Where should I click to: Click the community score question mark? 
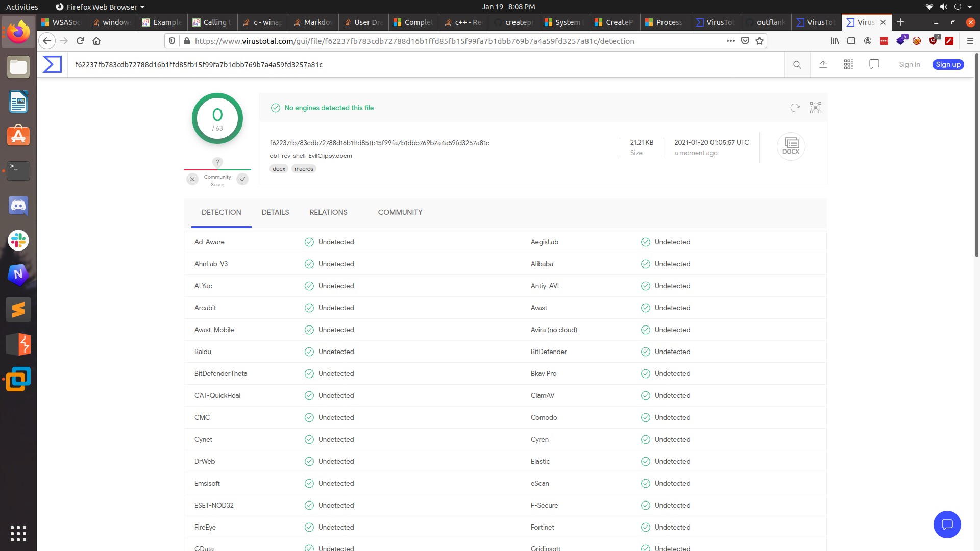217,162
